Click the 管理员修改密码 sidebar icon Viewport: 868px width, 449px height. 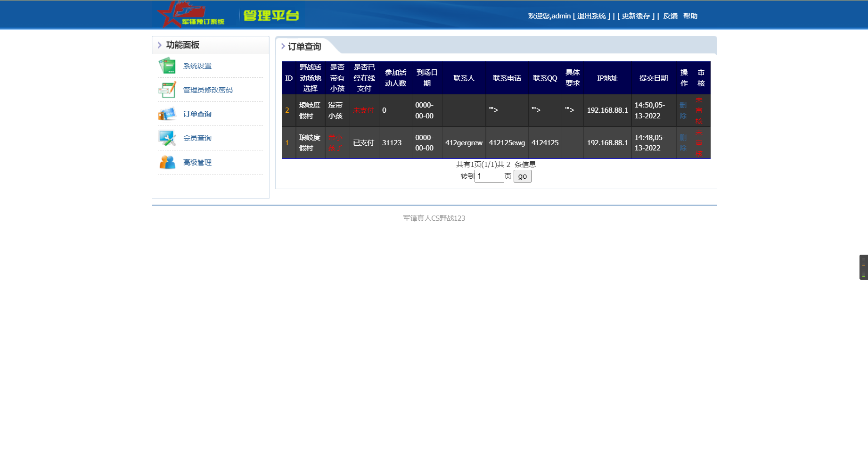167,90
